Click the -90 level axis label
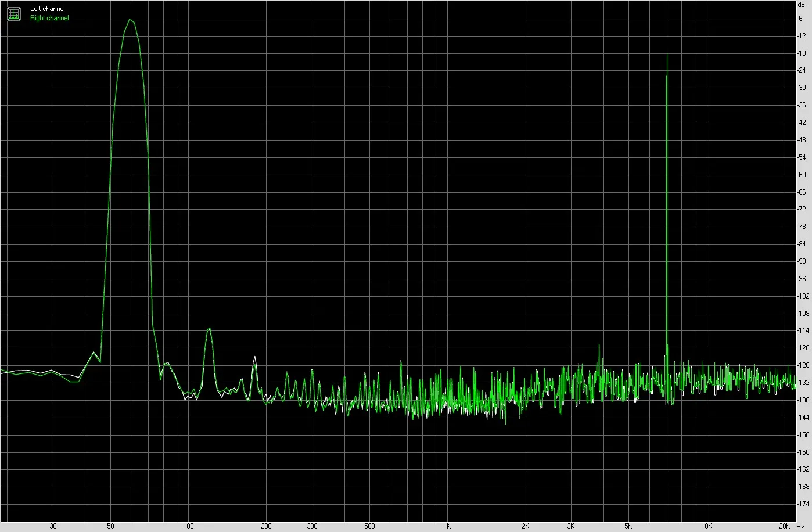Screen dimensions: 812x532 click(x=802, y=261)
